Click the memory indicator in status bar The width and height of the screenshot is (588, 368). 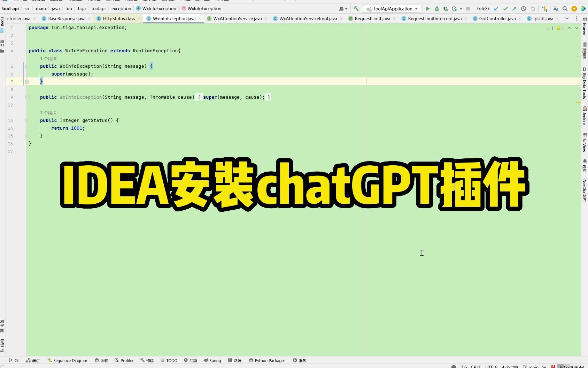[572, 366]
